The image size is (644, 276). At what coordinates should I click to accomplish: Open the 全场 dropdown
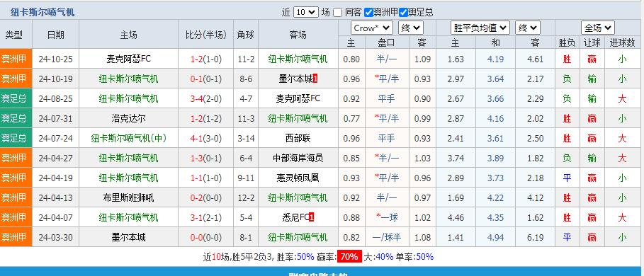[597, 28]
